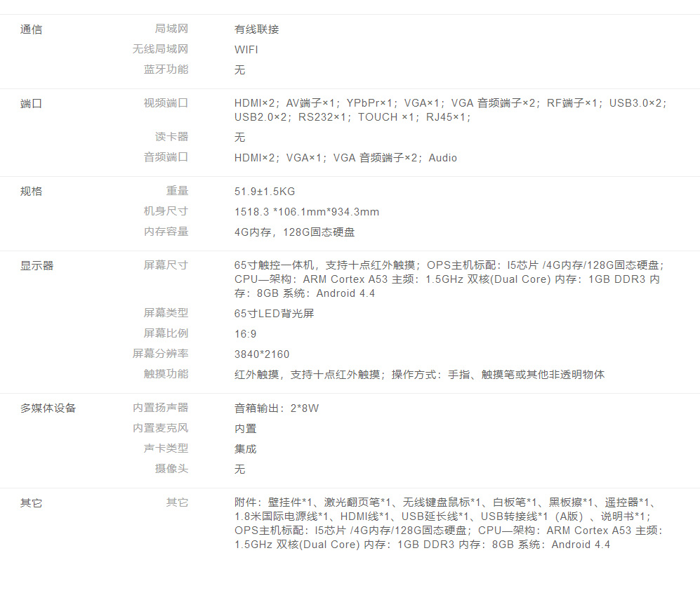Select the 蓝牙功能 label
The height and width of the screenshot is (593, 700).
(166, 69)
